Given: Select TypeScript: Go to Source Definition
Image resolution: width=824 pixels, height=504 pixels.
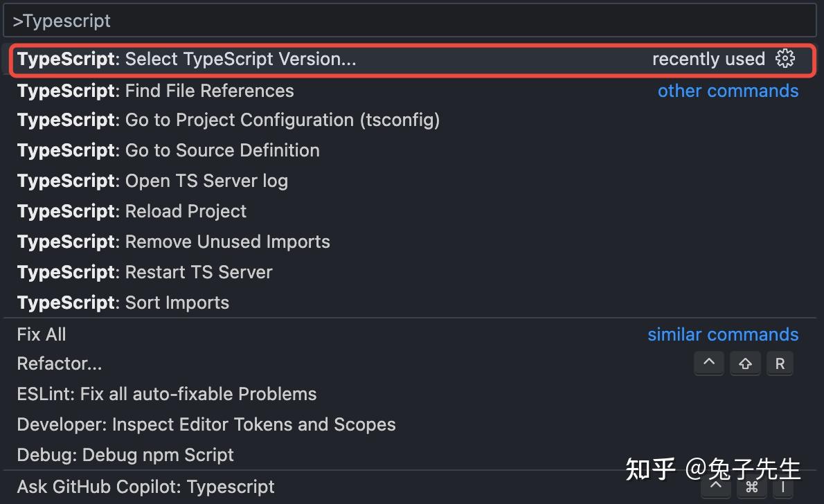Looking at the screenshot, I should [x=168, y=151].
